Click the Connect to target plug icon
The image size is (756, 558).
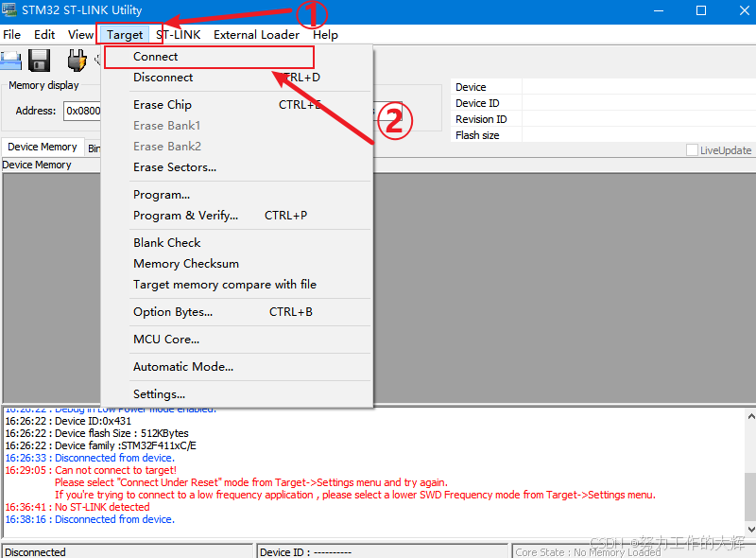[x=77, y=61]
